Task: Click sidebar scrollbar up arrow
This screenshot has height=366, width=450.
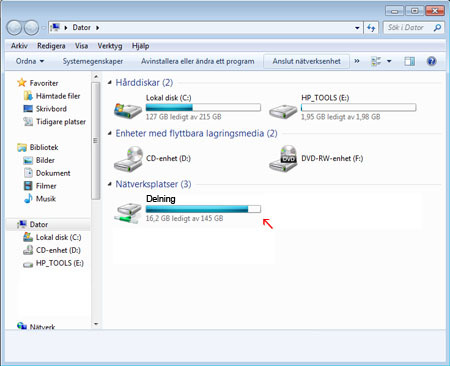Action: click(96, 77)
